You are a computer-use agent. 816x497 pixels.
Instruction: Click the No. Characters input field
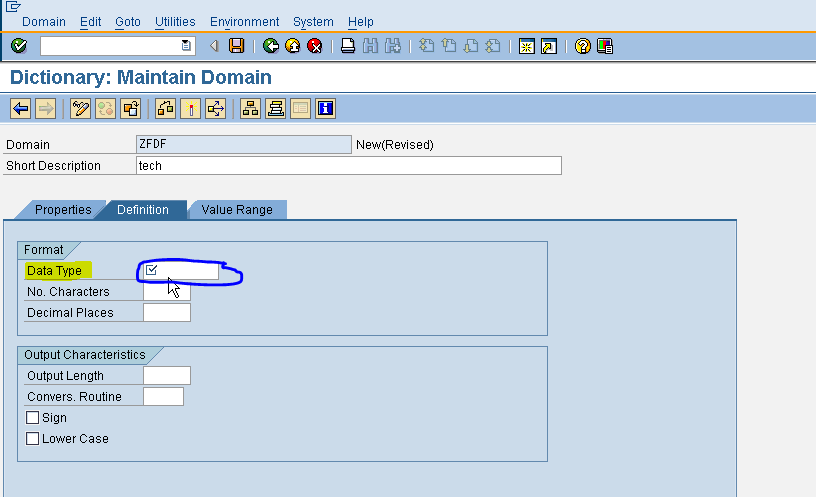click(x=167, y=291)
